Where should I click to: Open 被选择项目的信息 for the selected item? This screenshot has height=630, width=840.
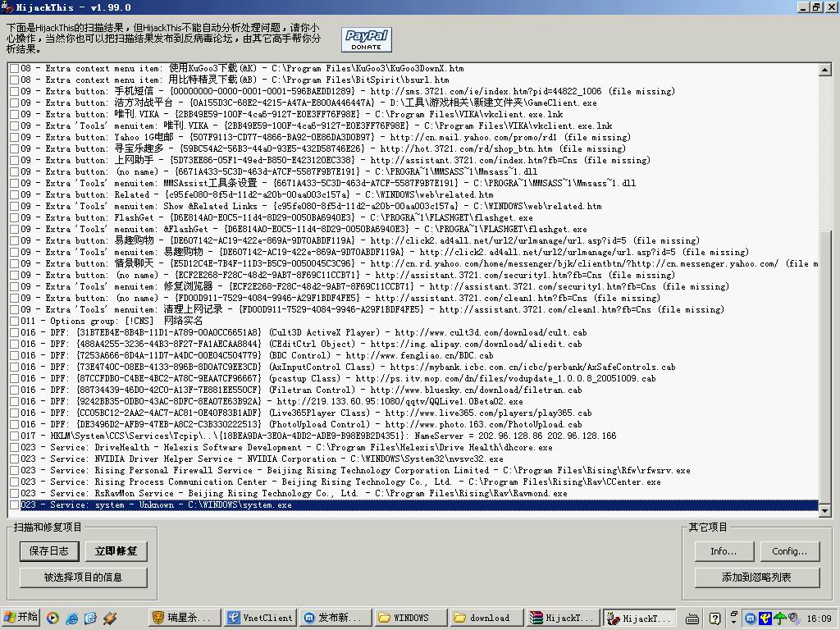coord(83,577)
